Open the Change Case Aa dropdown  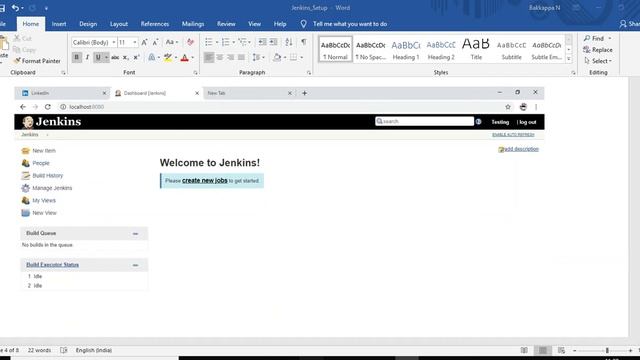(171, 42)
